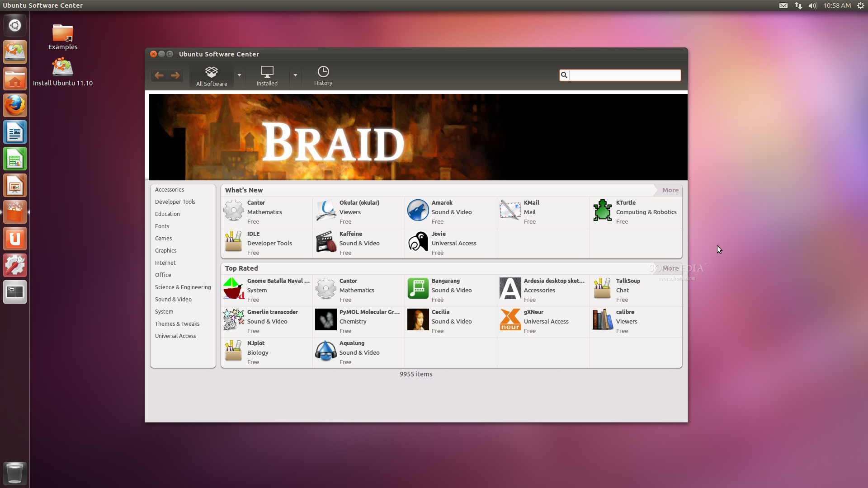Open the KMail envelope icon
868x488 pixels.
(x=510, y=211)
